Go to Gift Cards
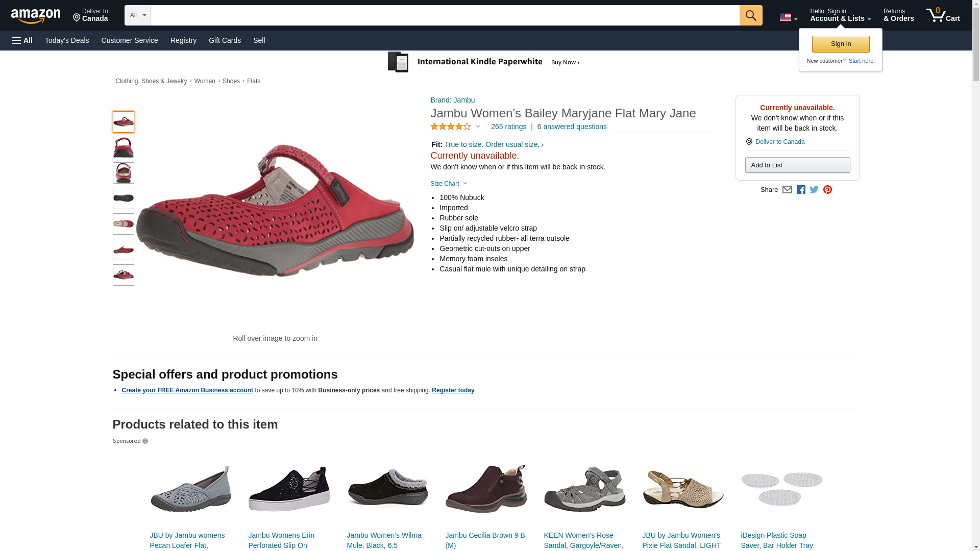Screen dimensions: 980x551 225,40
